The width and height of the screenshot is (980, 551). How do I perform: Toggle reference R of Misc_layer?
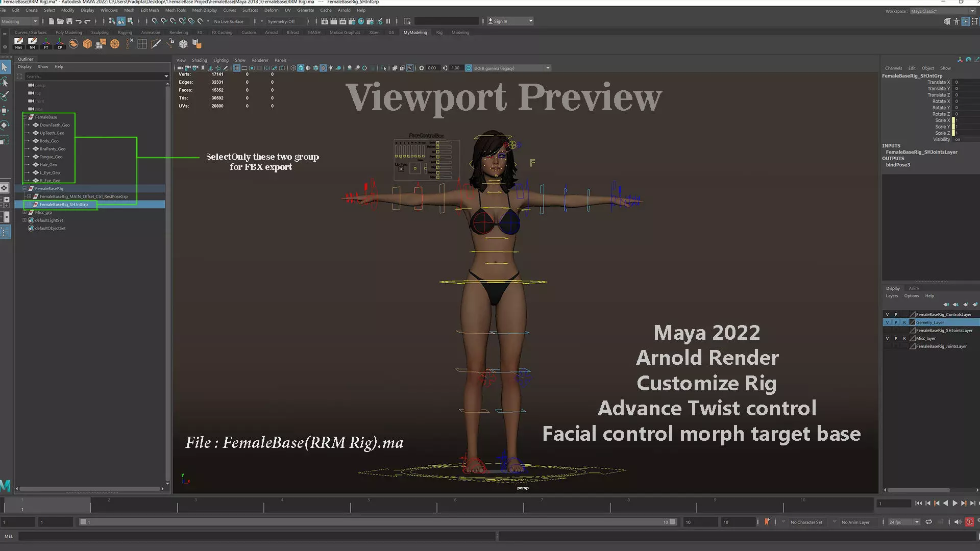[x=904, y=338]
